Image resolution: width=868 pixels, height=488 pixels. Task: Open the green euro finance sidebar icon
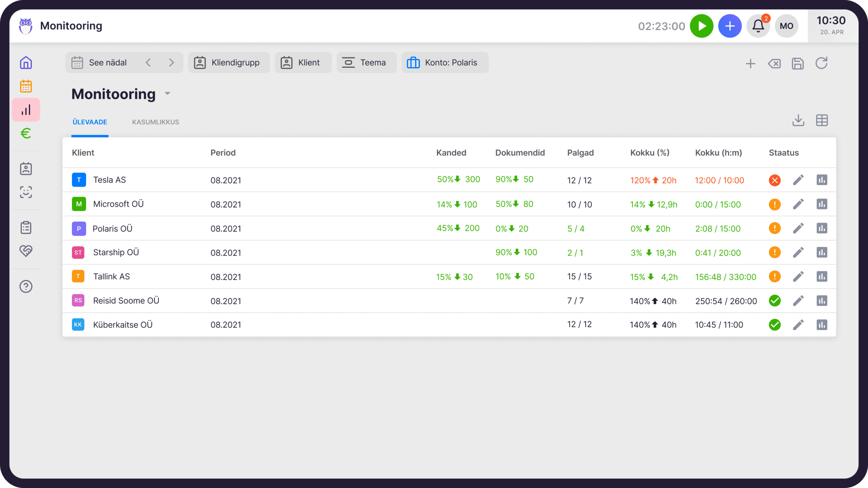click(26, 133)
